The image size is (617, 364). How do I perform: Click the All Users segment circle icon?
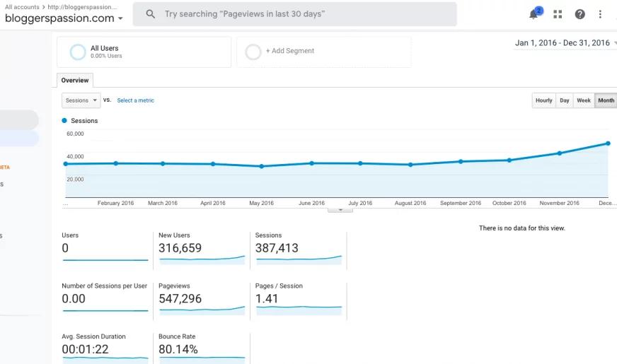(x=78, y=52)
